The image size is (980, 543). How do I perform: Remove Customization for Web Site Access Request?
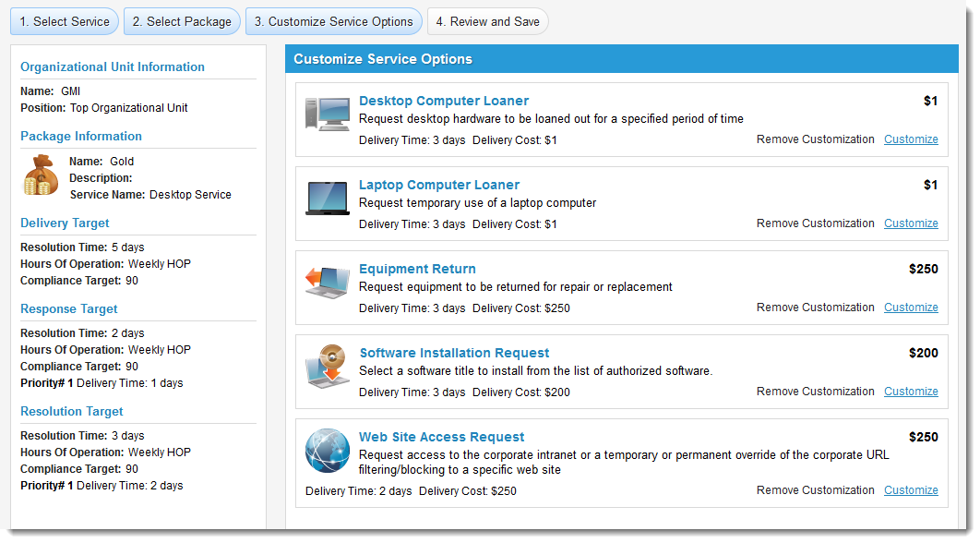(815, 490)
